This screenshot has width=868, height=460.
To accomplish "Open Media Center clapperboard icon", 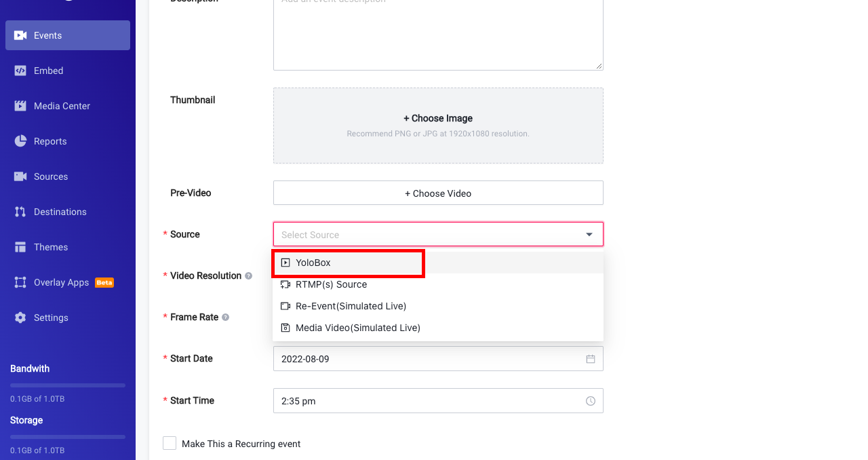I will point(20,106).
